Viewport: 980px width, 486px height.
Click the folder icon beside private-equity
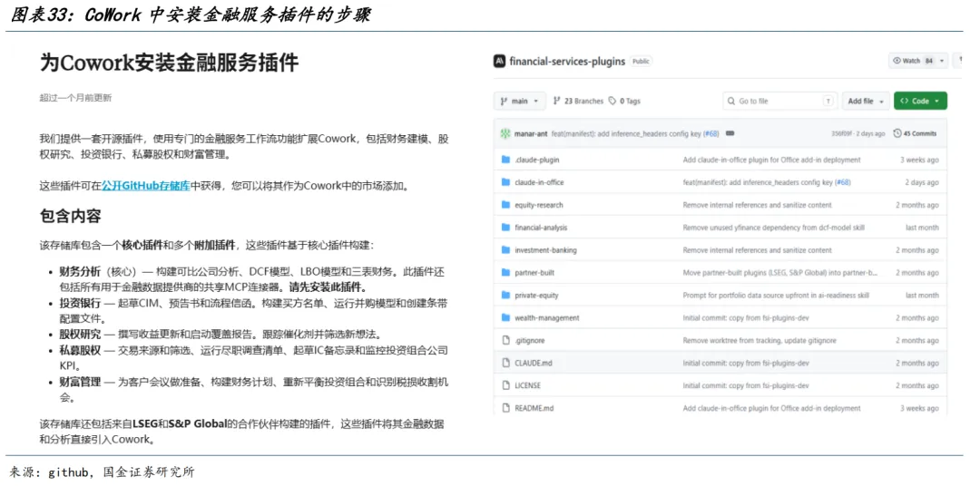tap(505, 295)
